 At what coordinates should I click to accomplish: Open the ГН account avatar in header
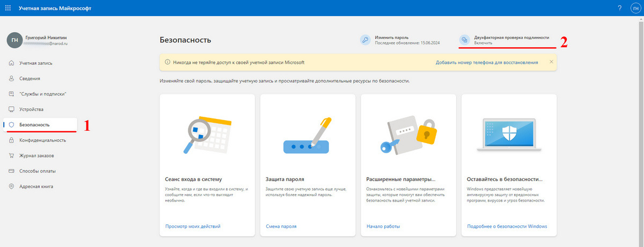[x=634, y=9]
